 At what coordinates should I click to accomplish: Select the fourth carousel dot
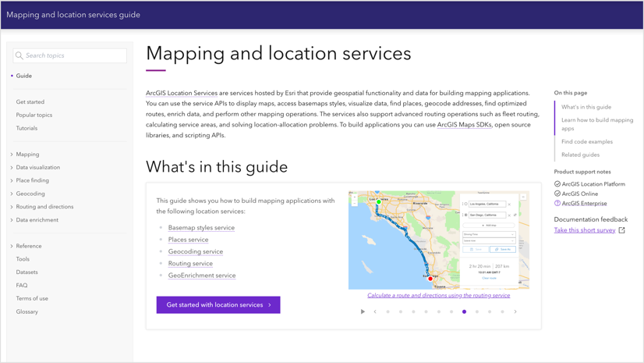[426, 311]
